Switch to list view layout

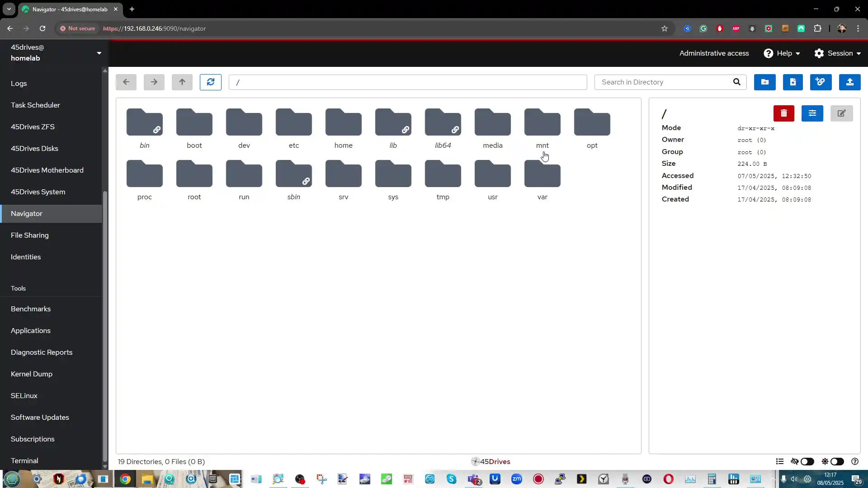[780, 461]
